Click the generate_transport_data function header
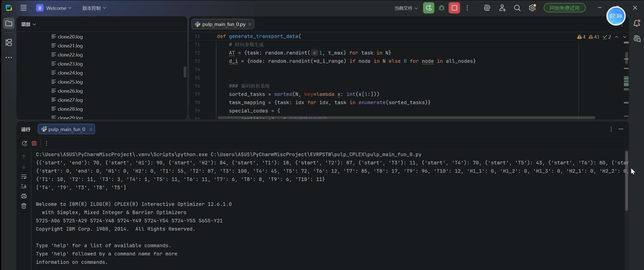Viewport: 644px width, 270px height. coord(259,36)
